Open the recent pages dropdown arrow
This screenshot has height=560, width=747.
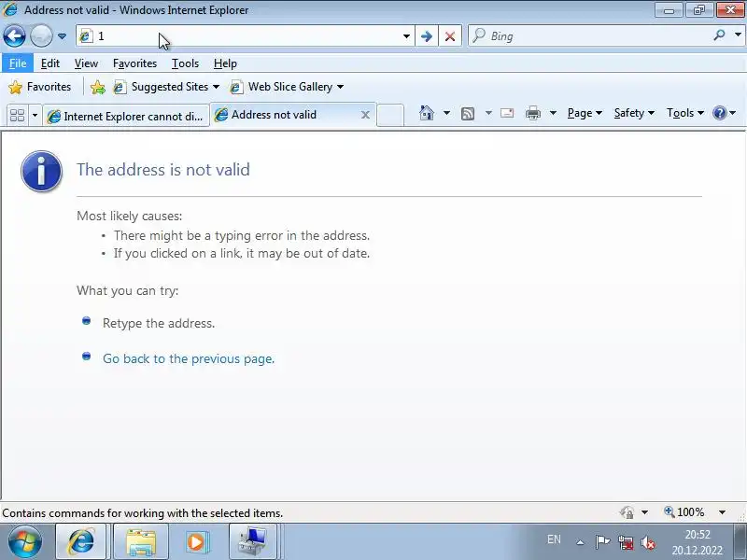[62, 36]
